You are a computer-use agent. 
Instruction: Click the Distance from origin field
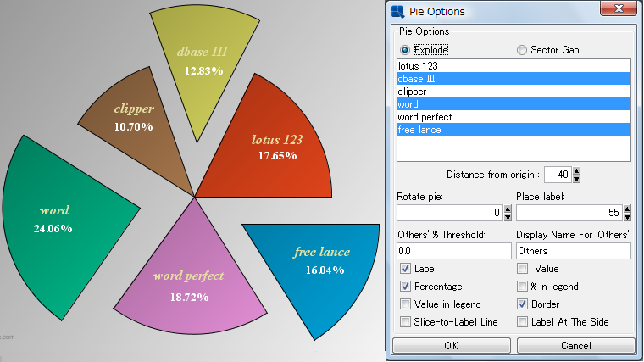(x=558, y=175)
